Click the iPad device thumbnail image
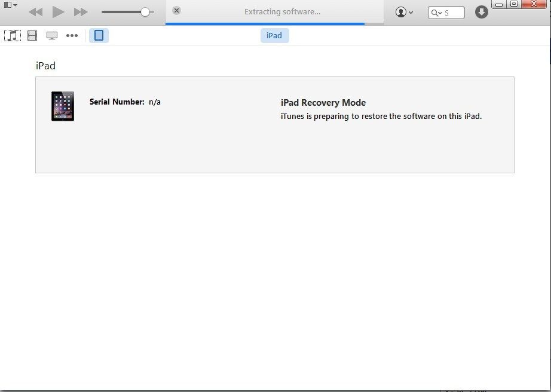This screenshot has width=551, height=392. click(63, 106)
